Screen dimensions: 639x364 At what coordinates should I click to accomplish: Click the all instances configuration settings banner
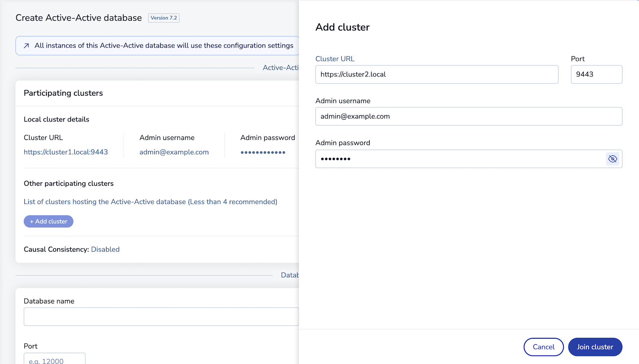pyautogui.click(x=164, y=45)
